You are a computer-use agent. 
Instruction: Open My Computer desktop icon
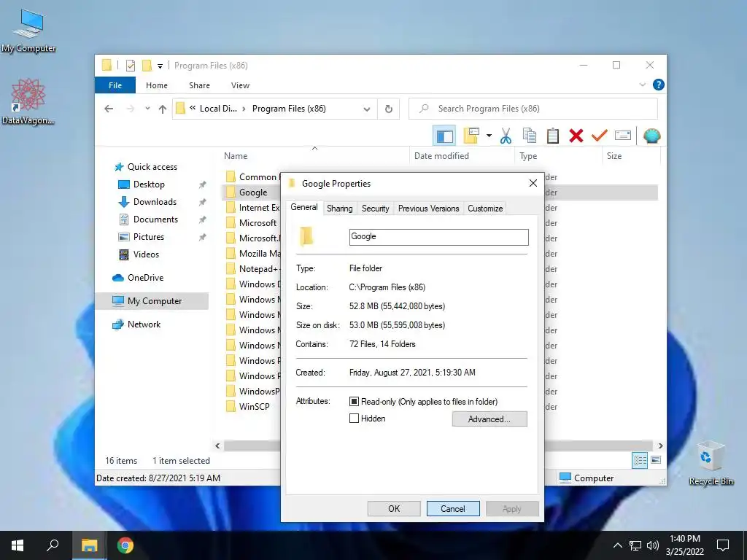pos(28,30)
